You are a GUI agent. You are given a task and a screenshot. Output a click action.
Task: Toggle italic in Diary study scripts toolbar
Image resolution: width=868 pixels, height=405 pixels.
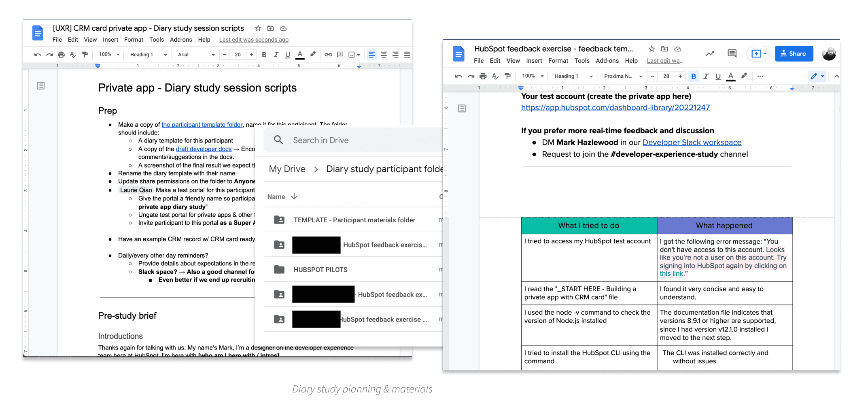[276, 55]
